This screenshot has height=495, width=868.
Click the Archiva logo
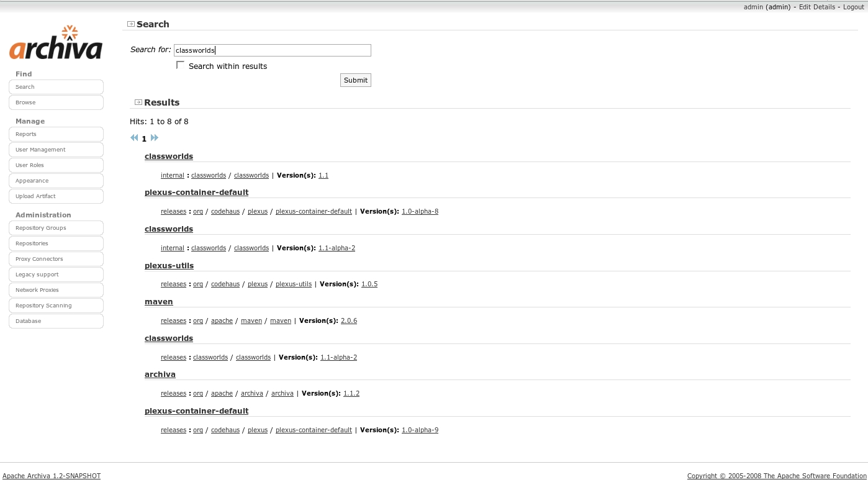click(x=55, y=43)
